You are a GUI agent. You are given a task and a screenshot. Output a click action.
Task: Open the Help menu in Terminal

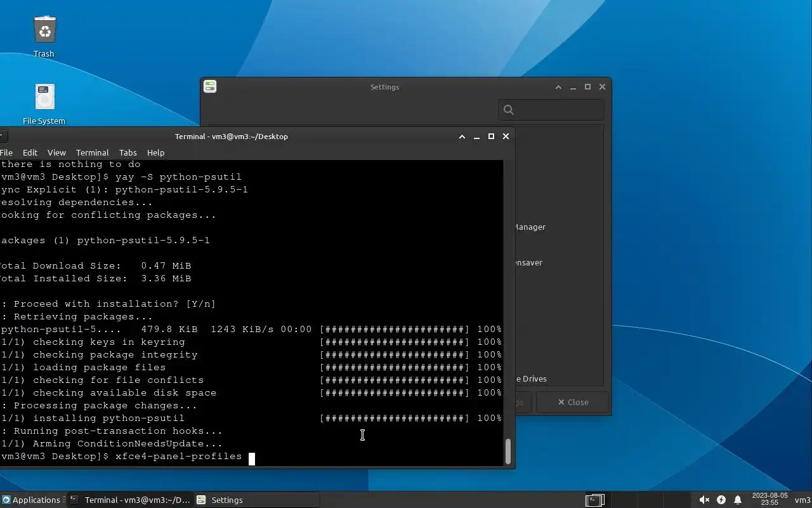pyautogui.click(x=155, y=152)
